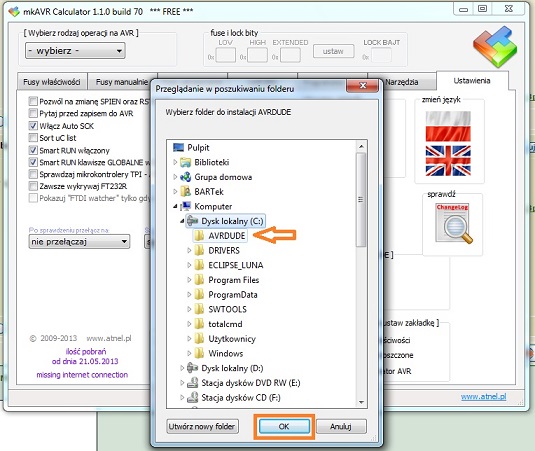Click the CD (F:) drive icon
535x451 pixels.
pos(192,397)
